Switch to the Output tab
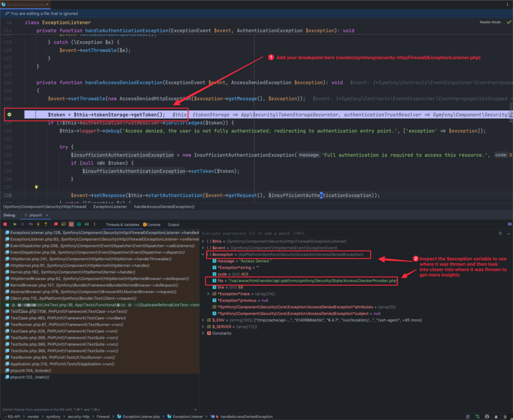This screenshot has width=513, height=420. point(173,225)
